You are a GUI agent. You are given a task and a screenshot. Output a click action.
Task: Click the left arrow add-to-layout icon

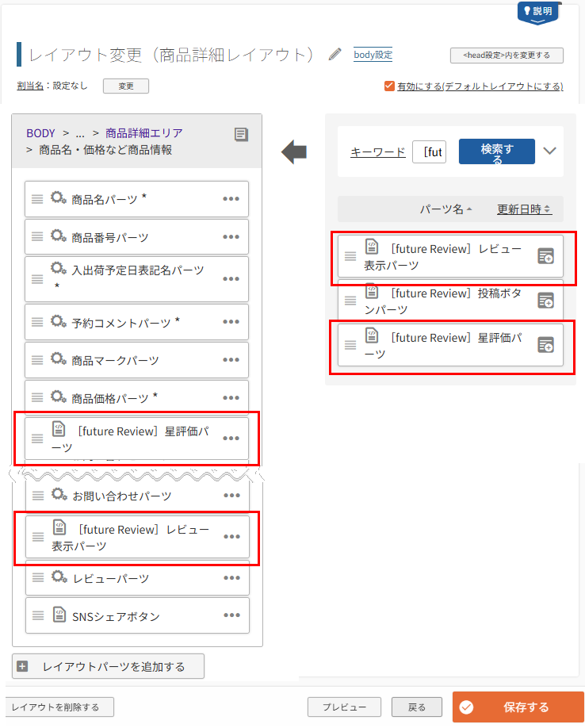tap(294, 151)
